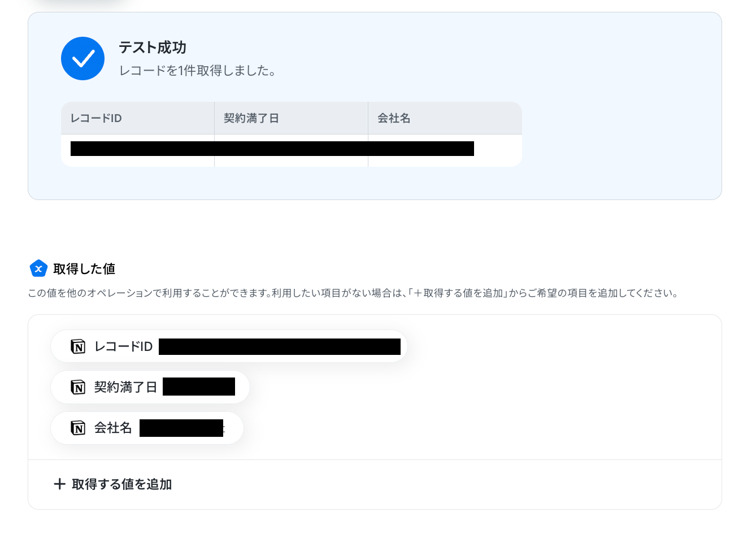
Task: Select the 会社名 value chip
Action: [147, 428]
